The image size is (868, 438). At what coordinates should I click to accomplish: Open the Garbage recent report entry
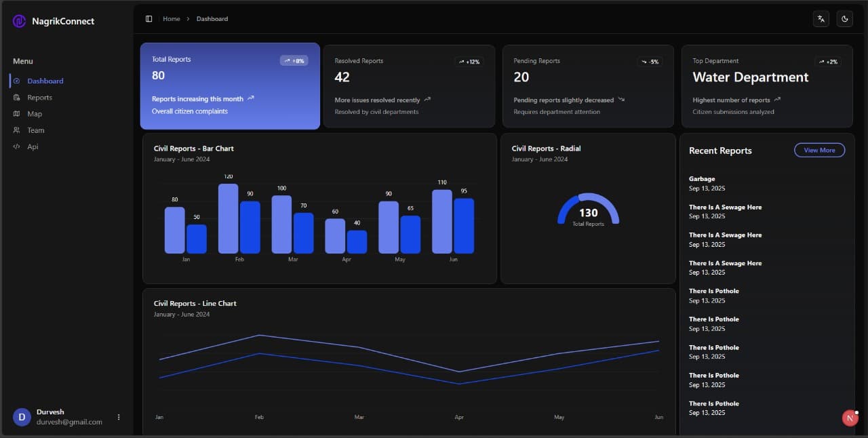coord(702,179)
